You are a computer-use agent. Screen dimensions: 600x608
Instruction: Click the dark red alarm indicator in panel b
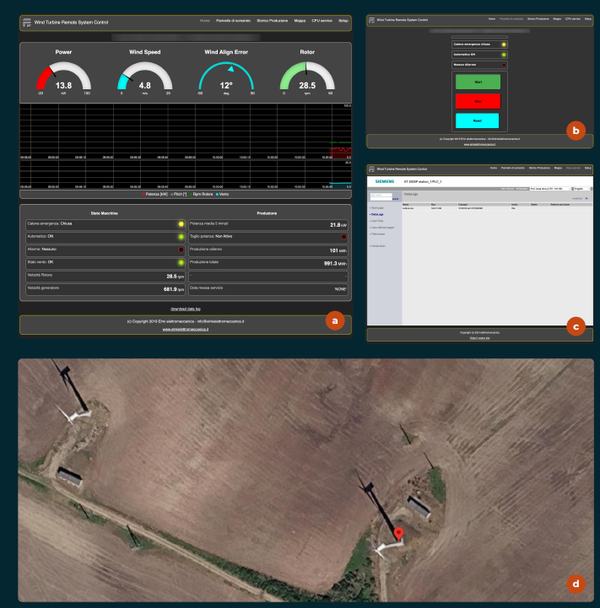click(x=503, y=65)
